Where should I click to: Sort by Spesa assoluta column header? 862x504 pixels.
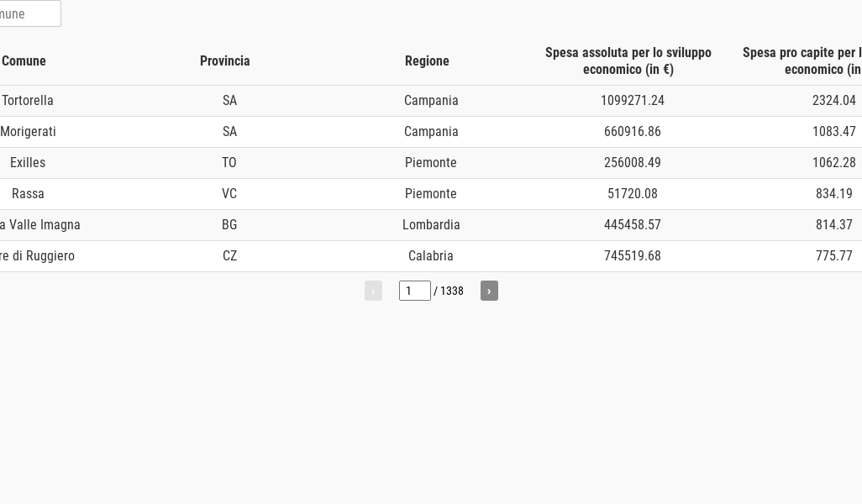click(x=628, y=61)
